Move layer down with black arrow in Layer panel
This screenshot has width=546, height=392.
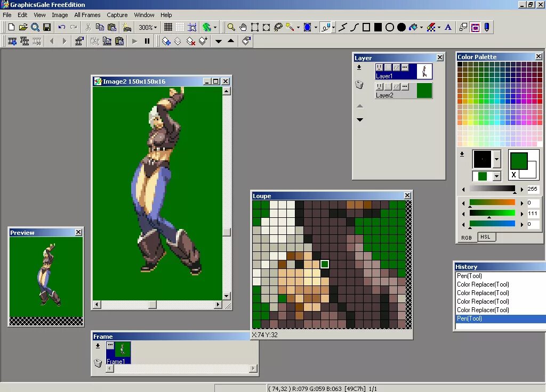[360, 120]
